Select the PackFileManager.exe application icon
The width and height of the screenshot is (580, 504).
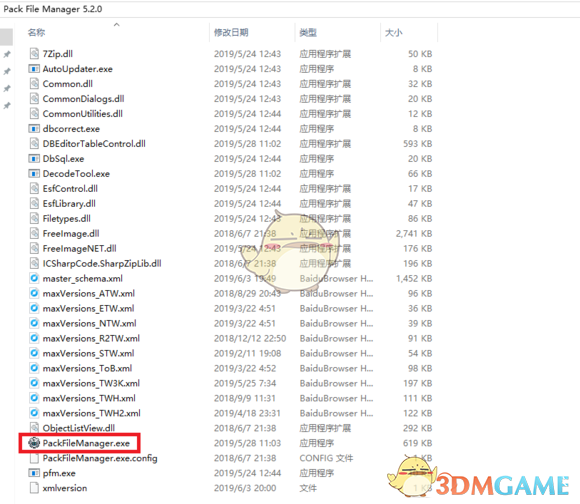coord(34,443)
